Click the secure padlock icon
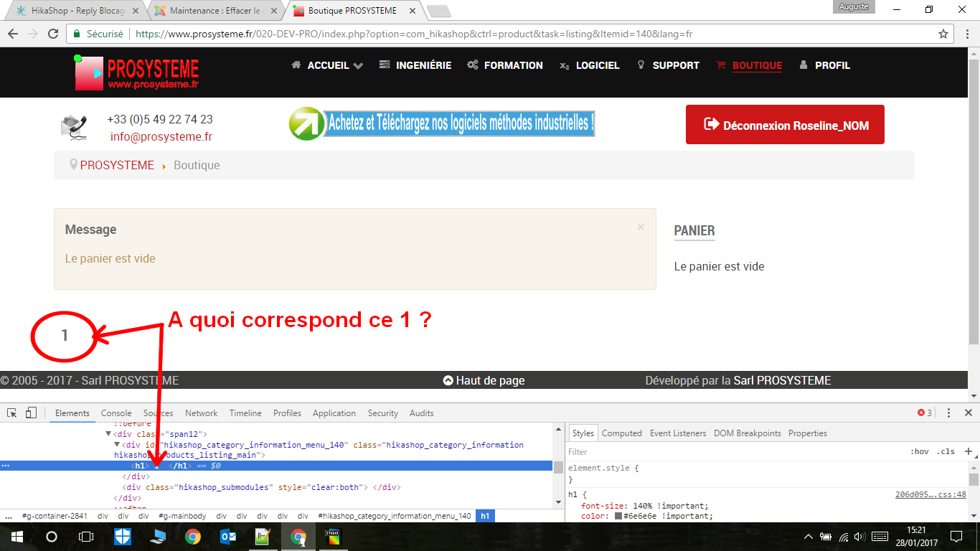980x551 pixels. 77,34
